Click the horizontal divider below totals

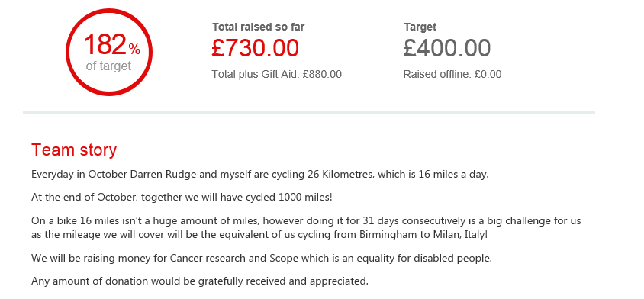pos(309,113)
